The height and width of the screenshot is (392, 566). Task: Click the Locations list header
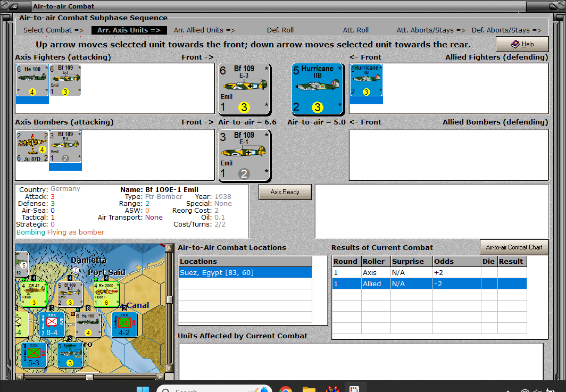coord(245,261)
